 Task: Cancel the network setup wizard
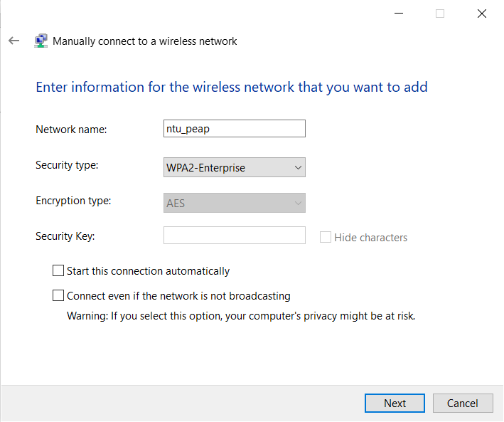(463, 403)
